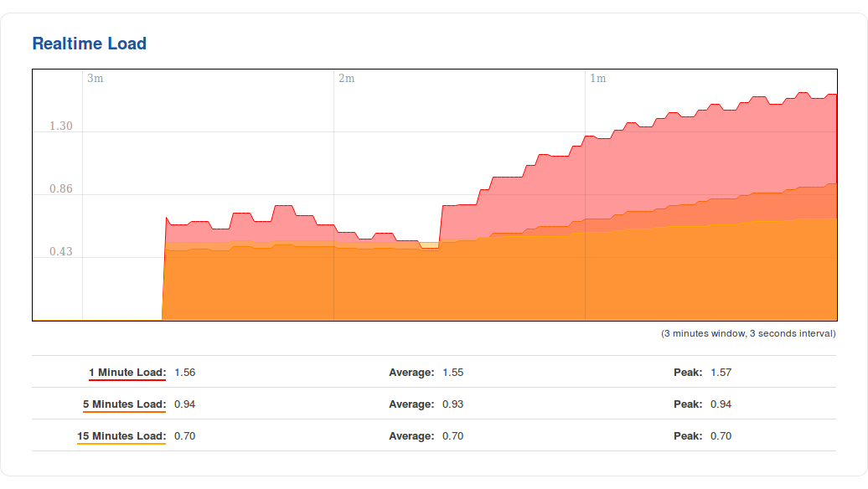Click the Average label in 15 Minutes row

(x=411, y=436)
